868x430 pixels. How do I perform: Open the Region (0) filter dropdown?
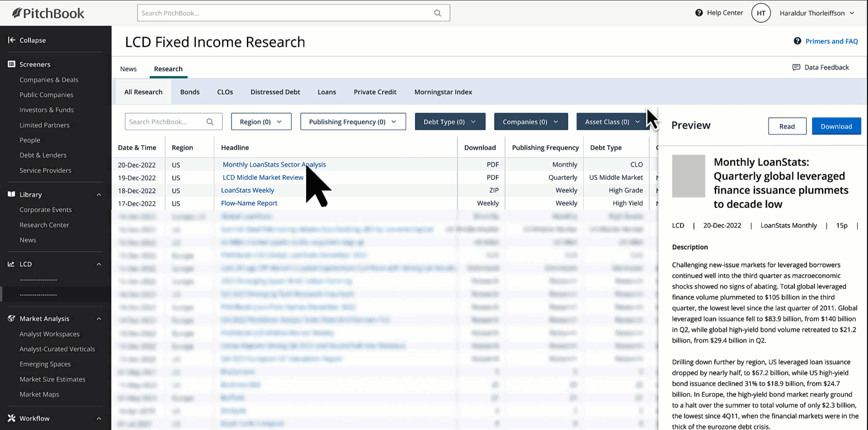tap(261, 122)
